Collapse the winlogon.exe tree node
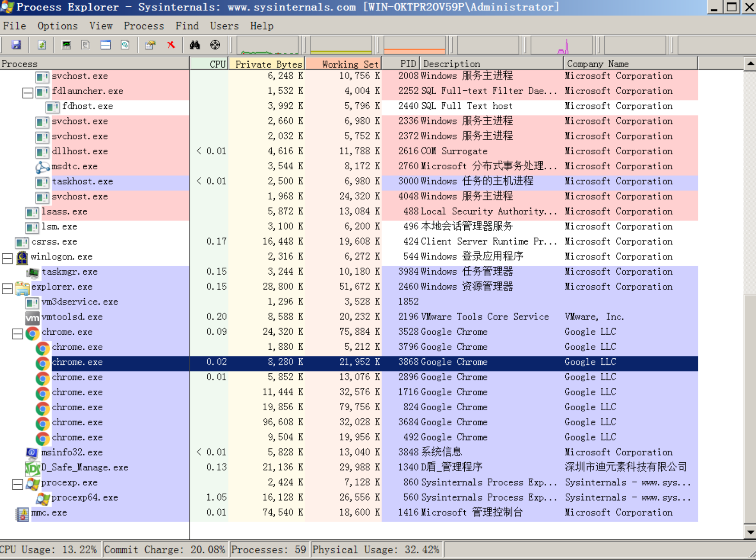The height and width of the screenshot is (560, 756). coord(7,259)
